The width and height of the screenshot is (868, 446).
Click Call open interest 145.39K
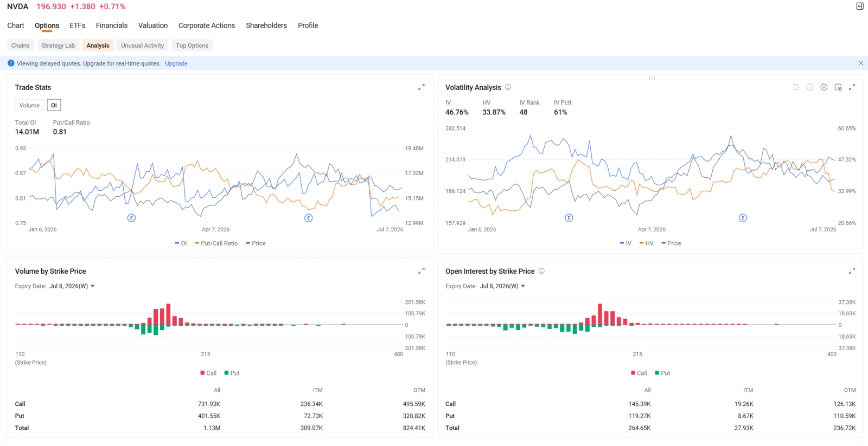[x=640, y=404]
